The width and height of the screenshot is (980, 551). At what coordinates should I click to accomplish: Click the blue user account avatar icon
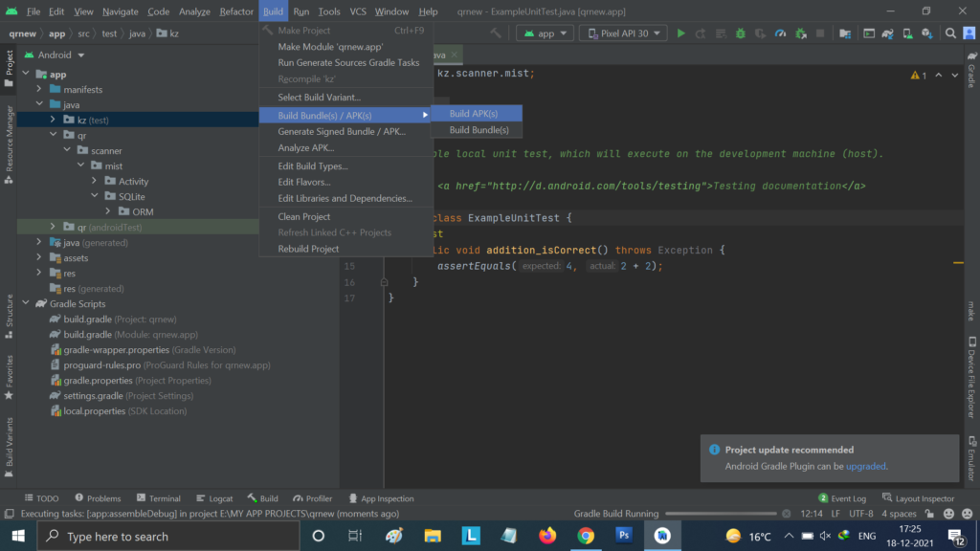969,33
